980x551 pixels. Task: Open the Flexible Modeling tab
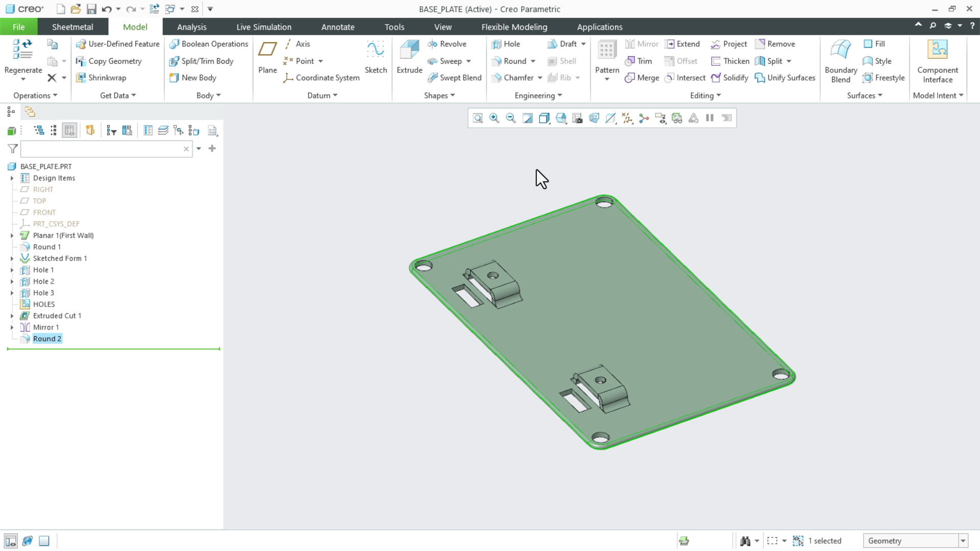click(x=514, y=27)
